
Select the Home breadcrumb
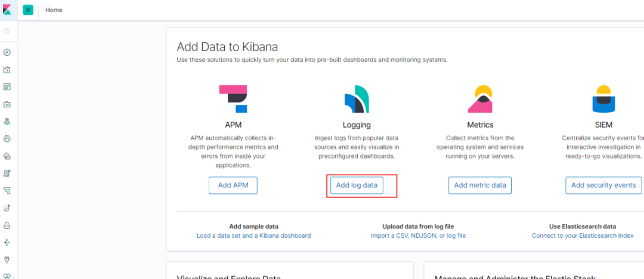[54, 10]
